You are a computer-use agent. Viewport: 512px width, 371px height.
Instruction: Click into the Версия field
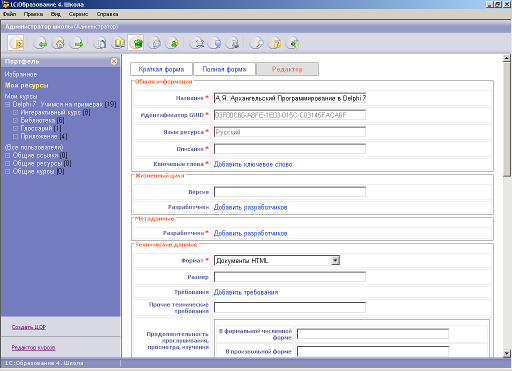(x=290, y=192)
